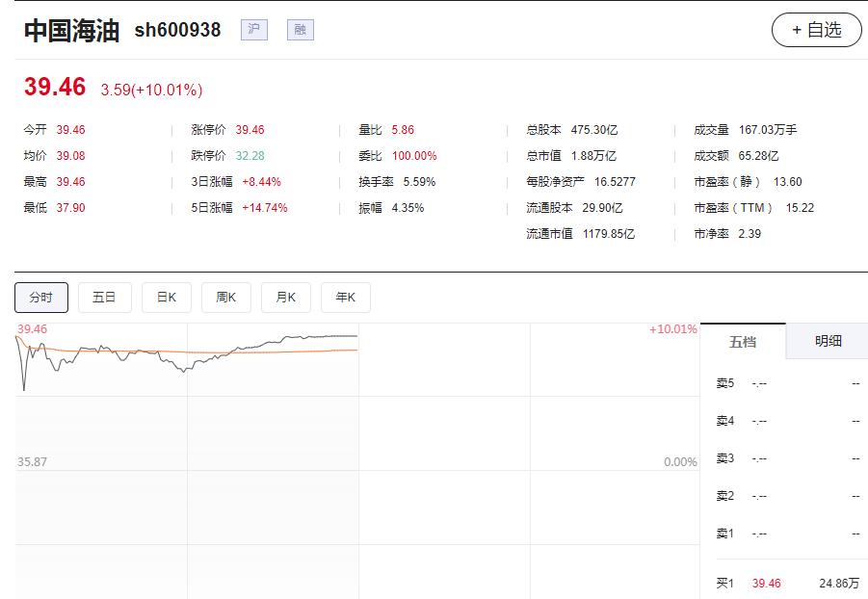The image size is (868, 599).
Task: Select the 日K chart tab
Action: 167,298
